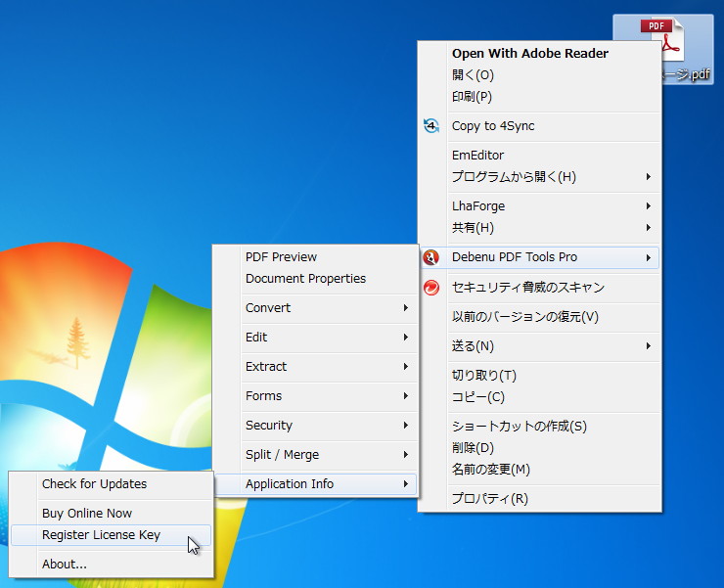Choose Open With Adobe Reader
Image resolution: width=724 pixels, height=588 pixels.
click(x=539, y=53)
